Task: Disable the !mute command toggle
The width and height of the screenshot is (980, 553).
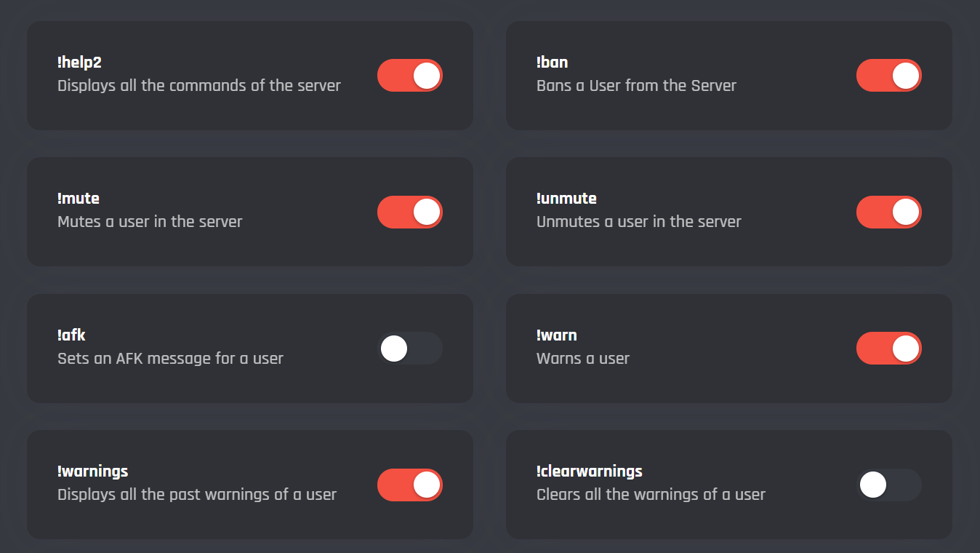Action: 409,212
